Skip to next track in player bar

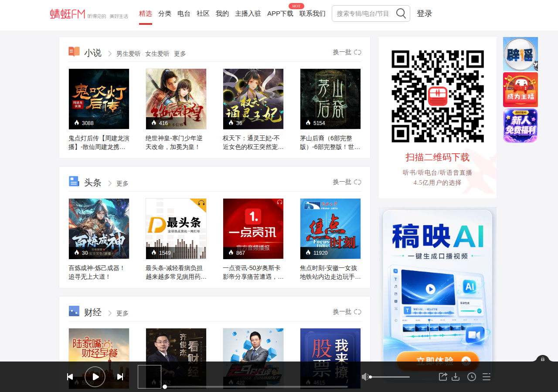pos(120,377)
